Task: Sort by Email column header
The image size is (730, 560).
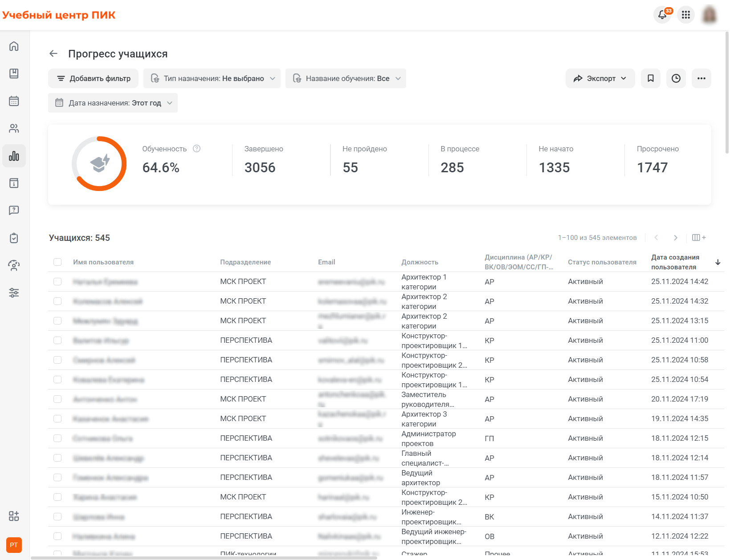Action: point(326,262)
